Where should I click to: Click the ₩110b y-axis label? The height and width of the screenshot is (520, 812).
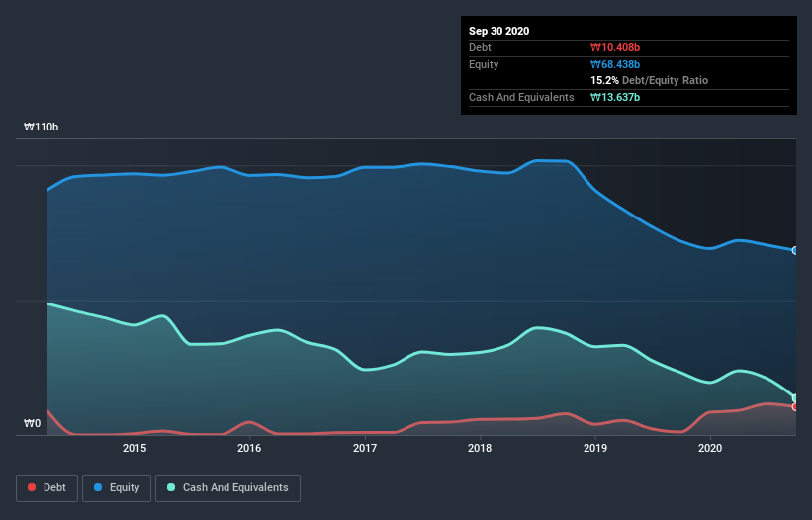[x=41, y=127]
